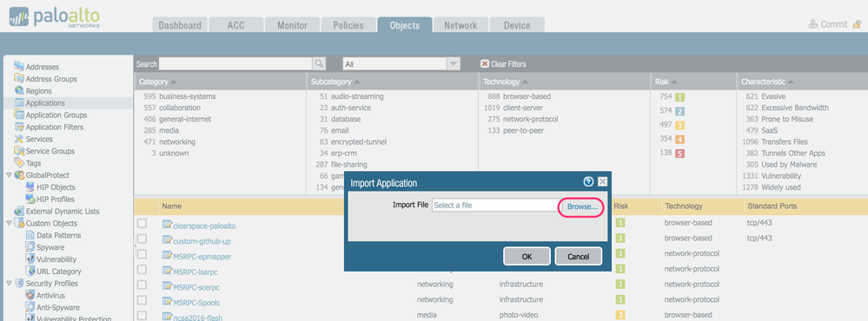Click OK in Import Application dialog
The image size is (868, 321).
527,256
